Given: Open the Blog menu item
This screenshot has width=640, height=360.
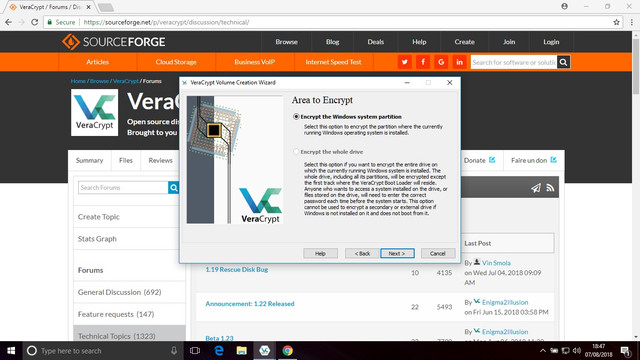Looking at the screenshot, I should coord(332,42).
